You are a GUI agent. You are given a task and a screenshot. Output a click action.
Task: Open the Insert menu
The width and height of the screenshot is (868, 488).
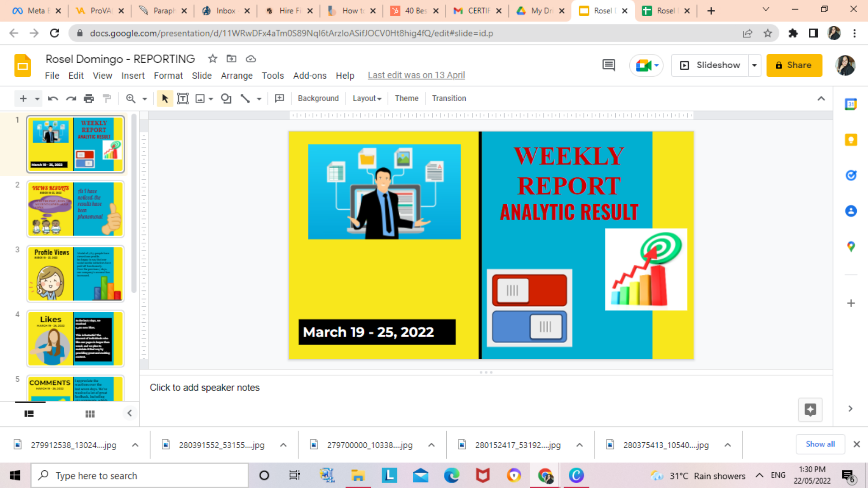point(133,75)
